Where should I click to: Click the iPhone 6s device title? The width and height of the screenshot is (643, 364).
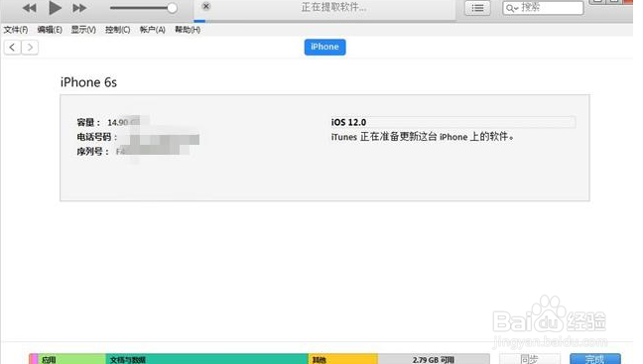click(88, 82)
